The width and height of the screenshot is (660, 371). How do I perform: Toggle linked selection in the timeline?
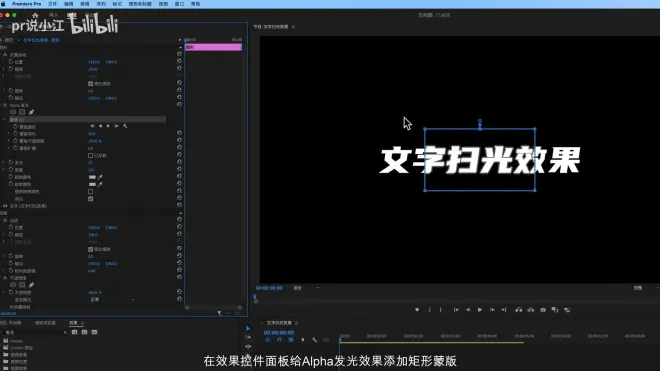click(291, 340)
